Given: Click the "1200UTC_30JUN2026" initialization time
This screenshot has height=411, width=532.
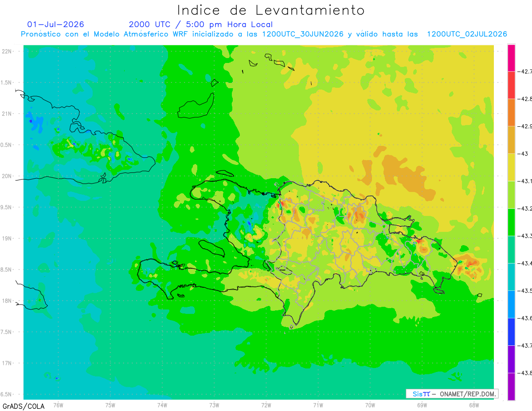Looking at the screenshot, I should [303, 34].
